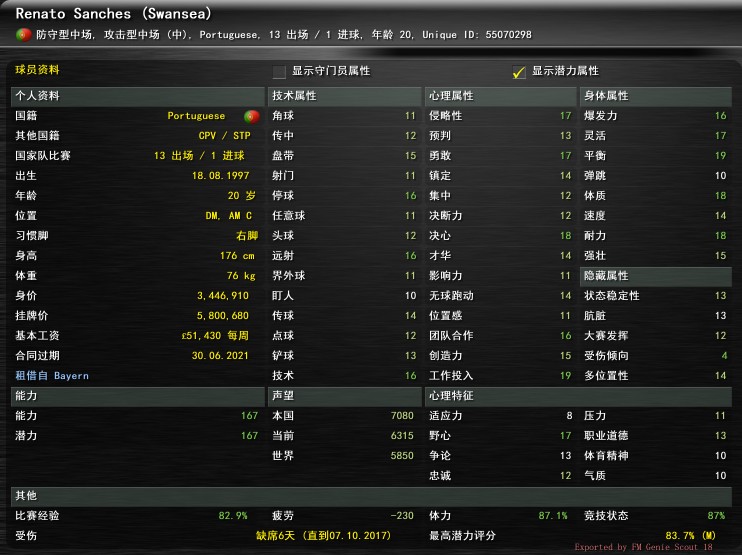This screenshot has height=555, width=742.
Task: Click the Unique ID 55070298 text
Action: pos(477,35)
